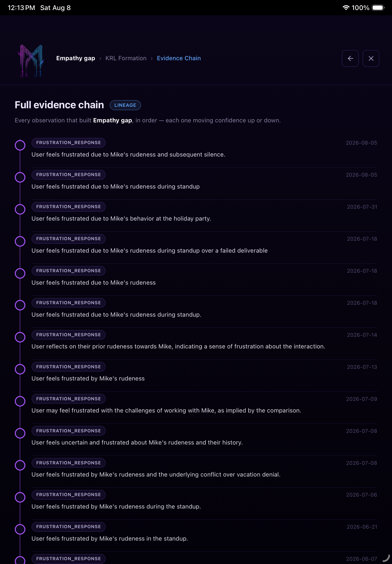
Task: Tap the Wi-Fi status icon
Action: pyautogui.click(x=346, y=8)
